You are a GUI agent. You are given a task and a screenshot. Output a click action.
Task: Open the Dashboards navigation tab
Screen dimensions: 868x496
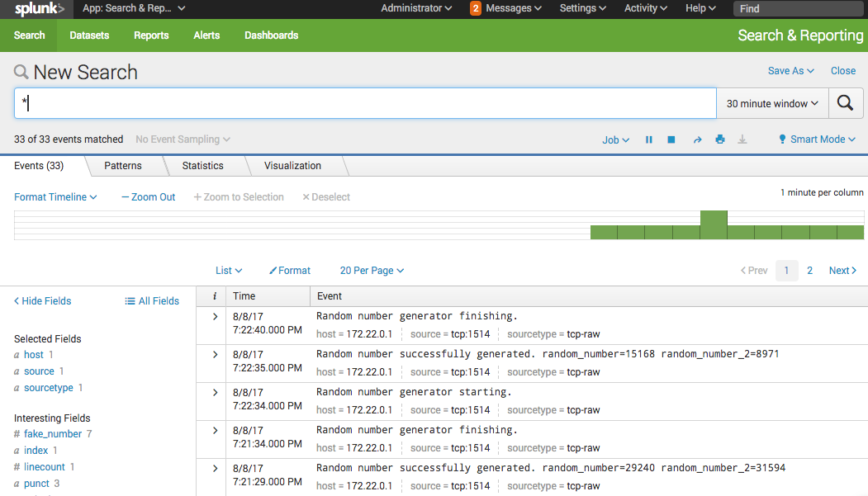(x=271, y=35)
